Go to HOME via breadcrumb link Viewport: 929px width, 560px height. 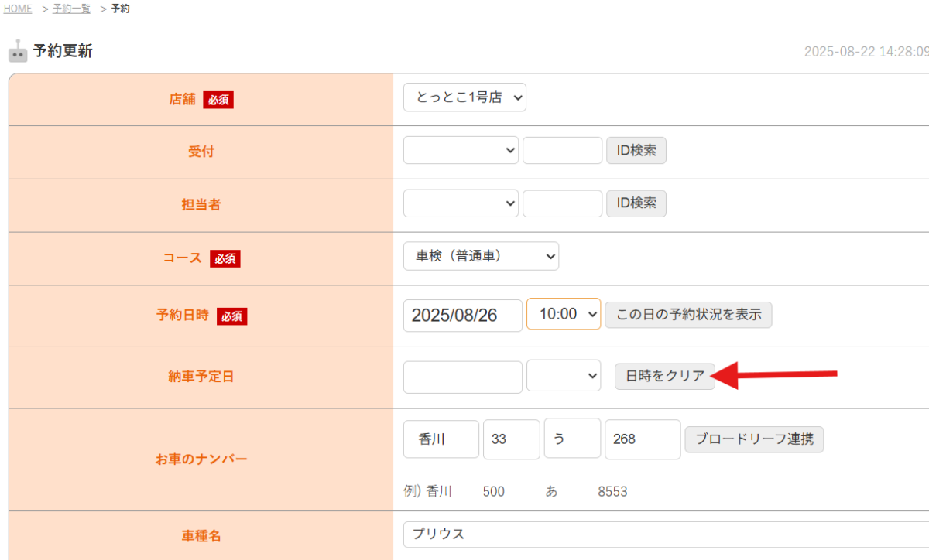click(x=18, y=9)
